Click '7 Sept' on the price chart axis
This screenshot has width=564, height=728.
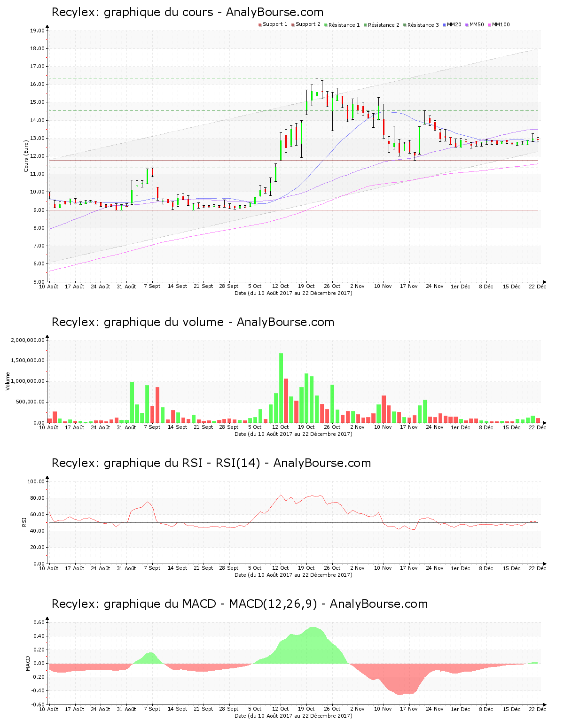pos(152,286)
